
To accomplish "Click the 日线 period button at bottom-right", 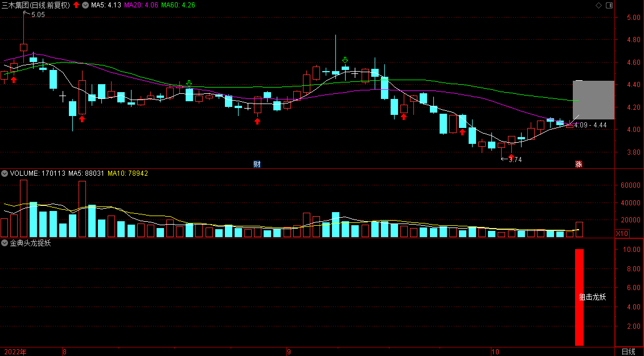I will (629, 351).
